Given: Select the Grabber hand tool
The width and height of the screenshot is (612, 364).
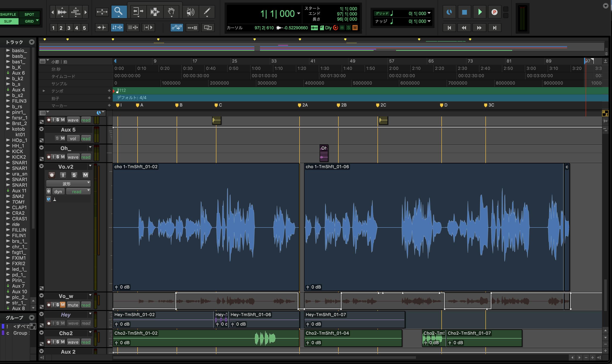Looking at the screenshot, I should coord(171,11).
